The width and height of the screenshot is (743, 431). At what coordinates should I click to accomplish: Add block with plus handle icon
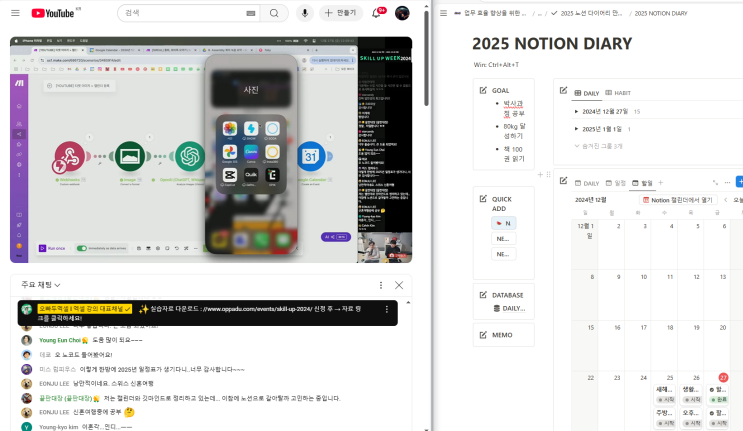540,175
